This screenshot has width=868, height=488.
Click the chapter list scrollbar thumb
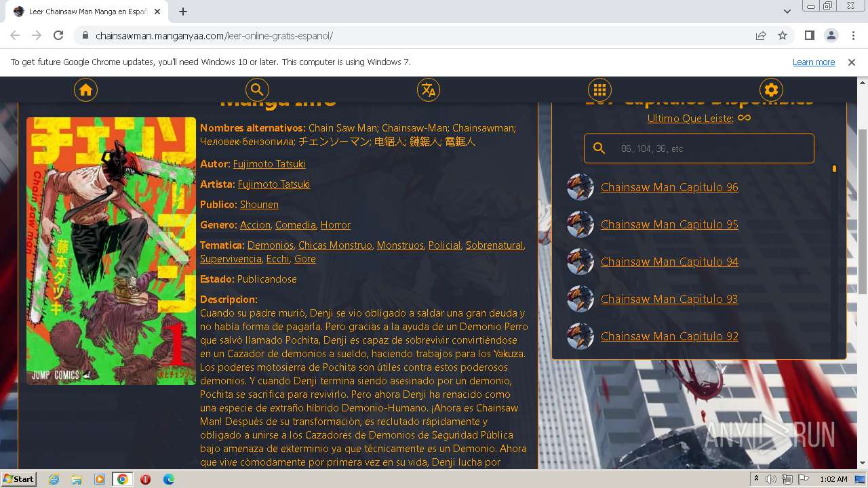834,169
